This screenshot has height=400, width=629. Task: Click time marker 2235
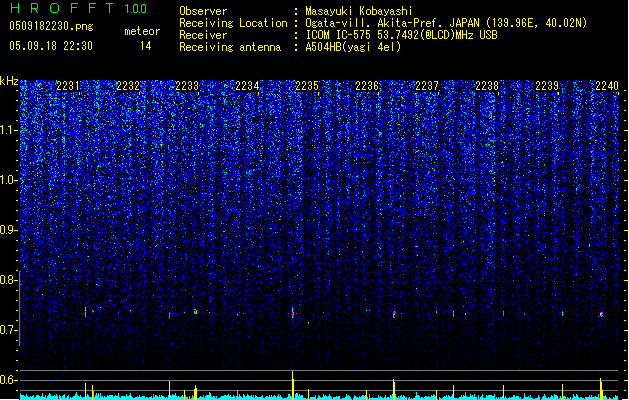(x=307, y=86)
